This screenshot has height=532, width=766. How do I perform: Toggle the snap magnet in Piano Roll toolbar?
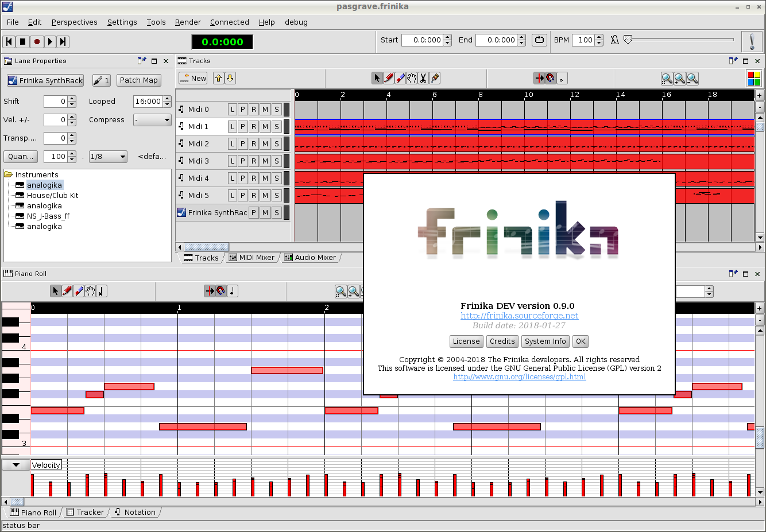220,292
